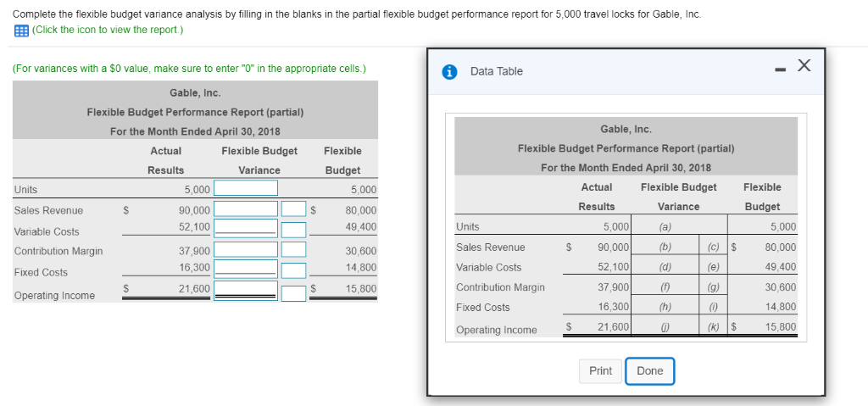Click the 49,400 flexible budget value in left report
This screenshot has width=868, height=406.
[x=361, y=226]
